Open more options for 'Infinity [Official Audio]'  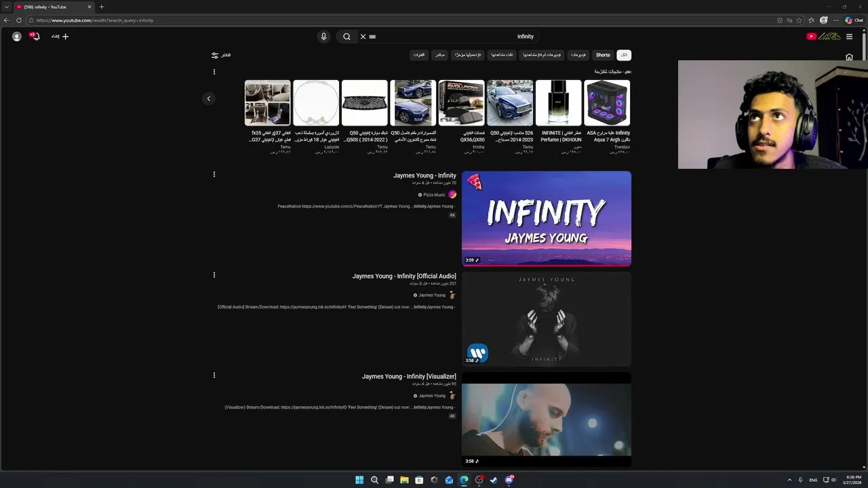point(214,274)
